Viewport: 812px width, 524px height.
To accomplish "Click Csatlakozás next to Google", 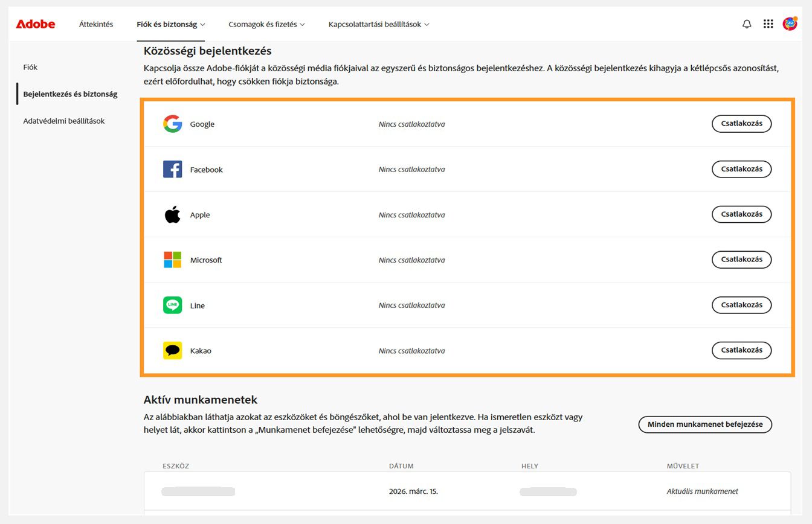I will 741,124.
